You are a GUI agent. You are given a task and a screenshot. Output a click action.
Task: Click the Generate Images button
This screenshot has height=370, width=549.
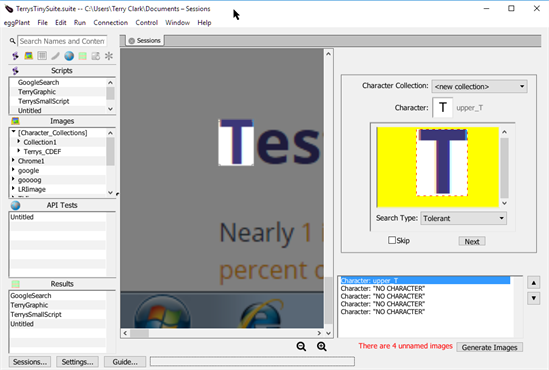(489, 347)
